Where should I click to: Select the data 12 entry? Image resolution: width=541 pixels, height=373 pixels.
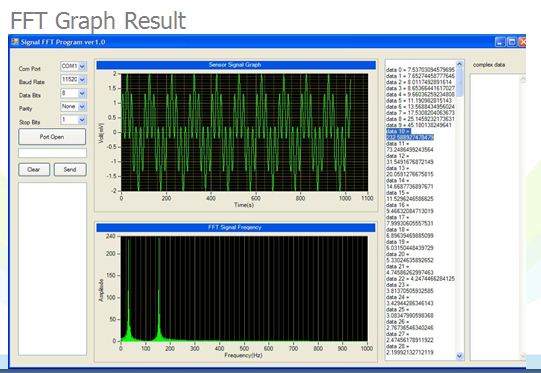pyautogui.click(x=410, y=159)
